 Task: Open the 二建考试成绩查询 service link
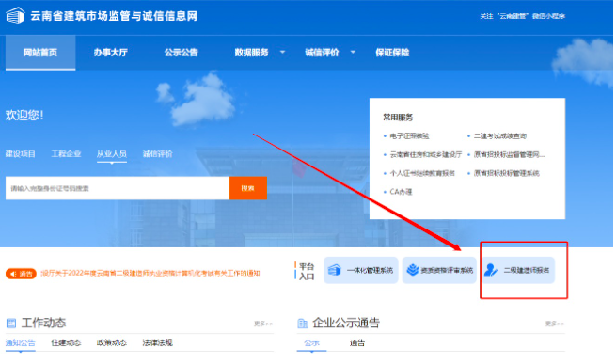(500, 136)
